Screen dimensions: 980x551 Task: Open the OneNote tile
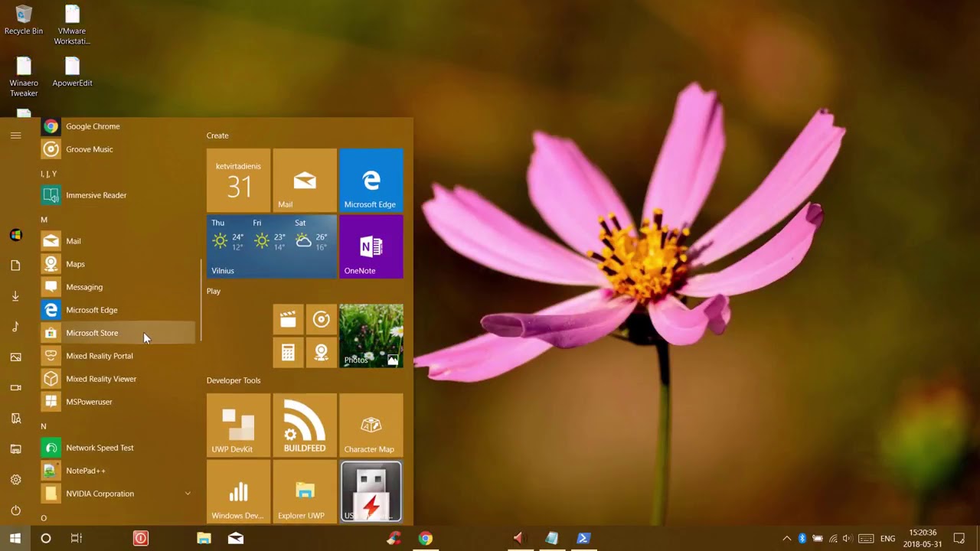[x=371, y=246]
